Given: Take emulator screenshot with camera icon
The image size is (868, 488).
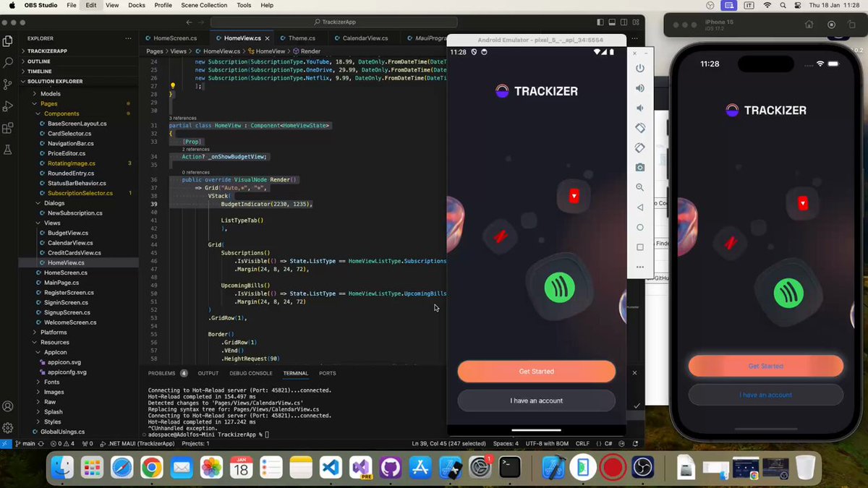Looking at the screenshot, I should [639, 168].
